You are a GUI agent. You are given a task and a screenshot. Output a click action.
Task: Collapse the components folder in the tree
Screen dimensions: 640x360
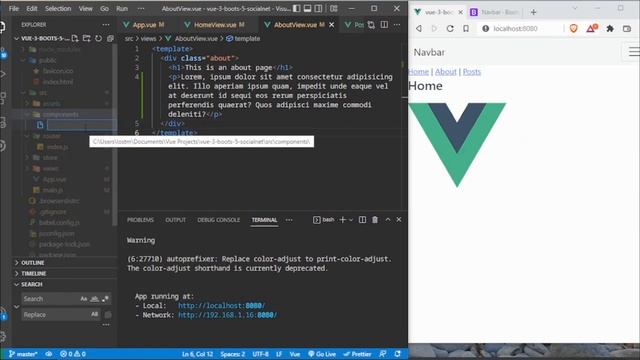pos(27,114)
